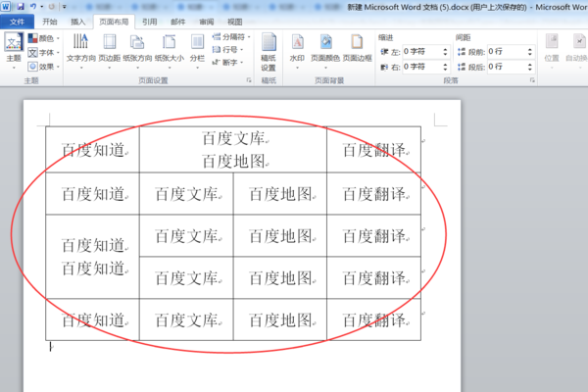
Task: Launch the 页面设置 dialog via corner launcher
Action: [249, 80]
